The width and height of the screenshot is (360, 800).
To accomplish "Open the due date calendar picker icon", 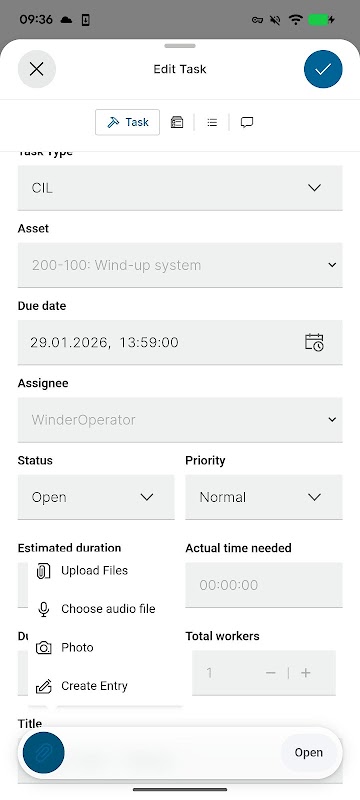I will coord(314,342).
